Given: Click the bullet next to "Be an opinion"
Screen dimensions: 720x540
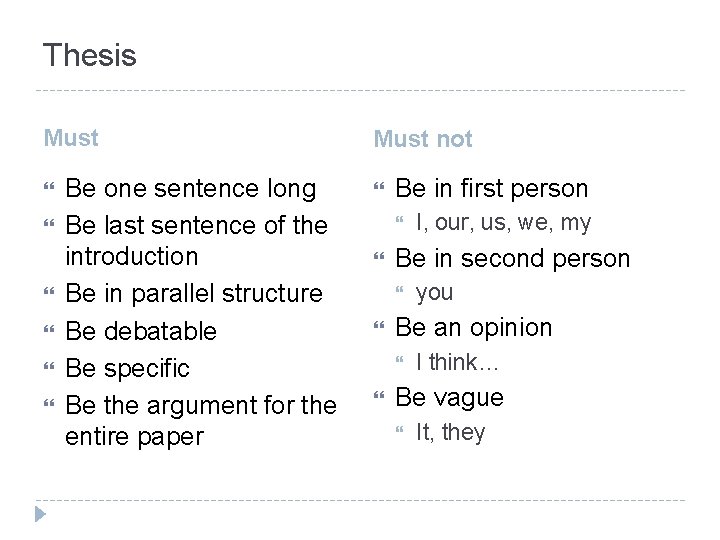Looking at the screenshot, I should coord(379,328).
